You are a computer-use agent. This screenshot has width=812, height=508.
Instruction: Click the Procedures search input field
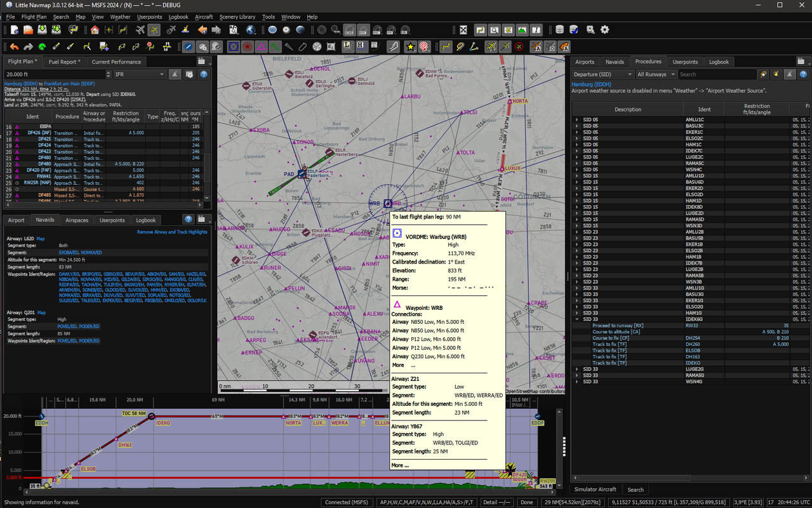point(718,74)
